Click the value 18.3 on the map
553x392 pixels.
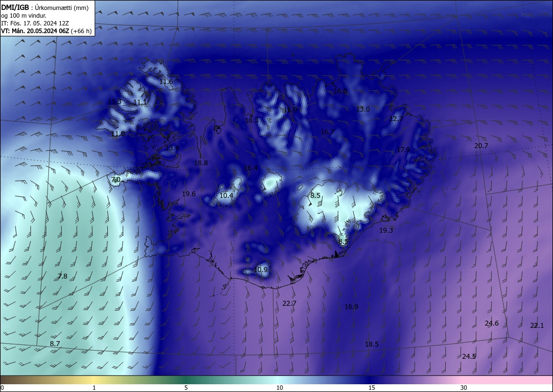pyautogui.click(x=252, y=120)
